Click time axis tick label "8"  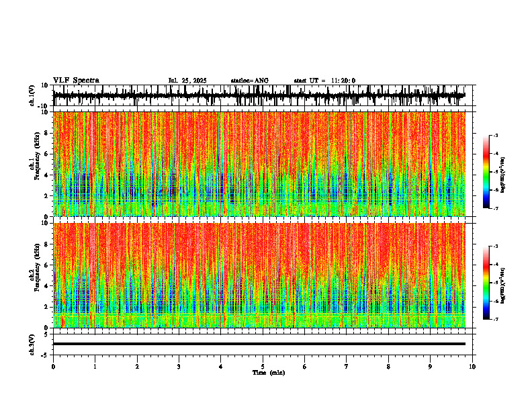(x=388, y=367)
